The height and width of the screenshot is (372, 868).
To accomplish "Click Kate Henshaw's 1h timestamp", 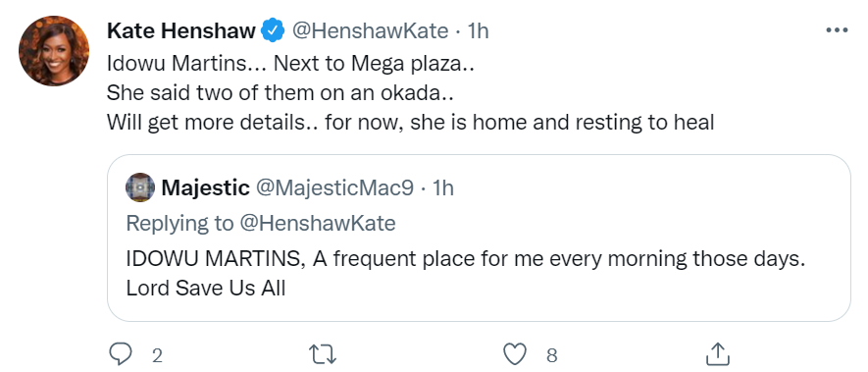I will 479,31.
